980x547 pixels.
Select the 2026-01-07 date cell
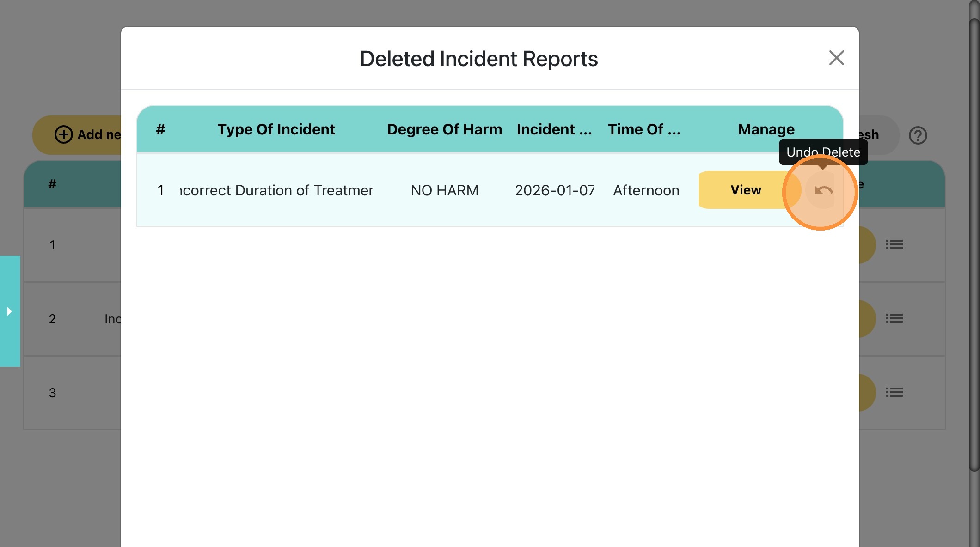pos(554,190)
